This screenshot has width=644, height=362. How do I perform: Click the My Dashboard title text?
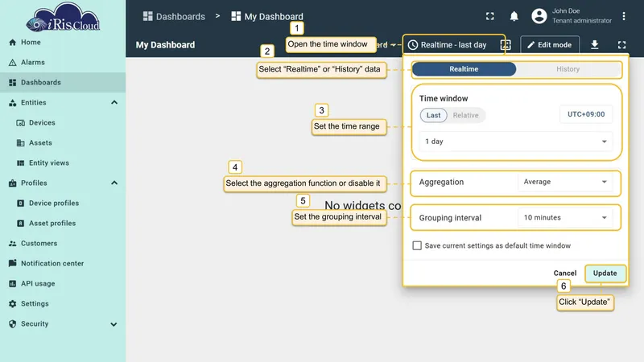165,45
